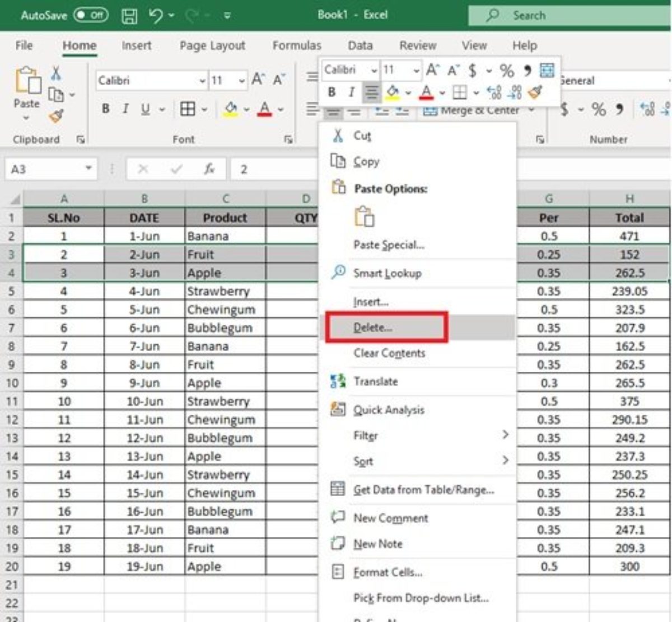672x622 pixels.
Task: Expand the Paste dropdown arrow below Paste
Action: click(26, 118)
